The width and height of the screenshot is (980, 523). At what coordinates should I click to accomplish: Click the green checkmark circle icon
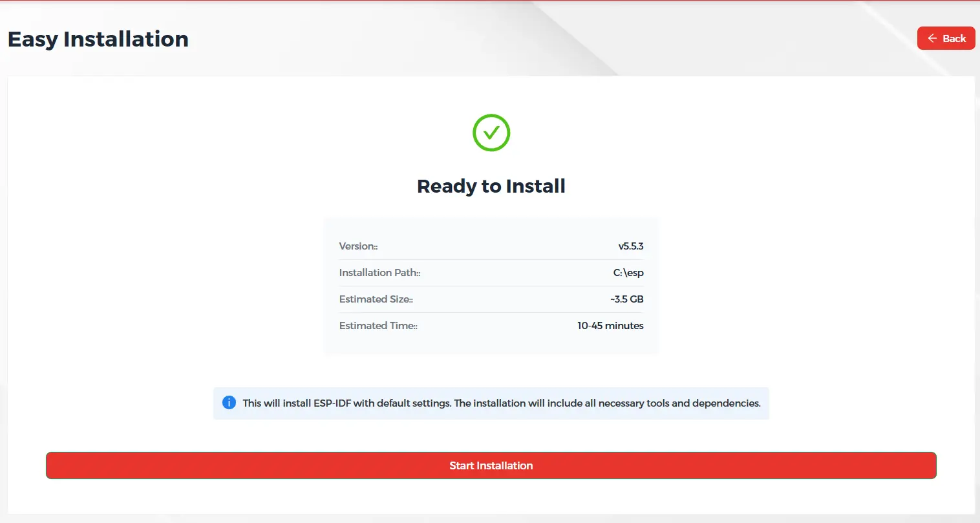point(491,133)
